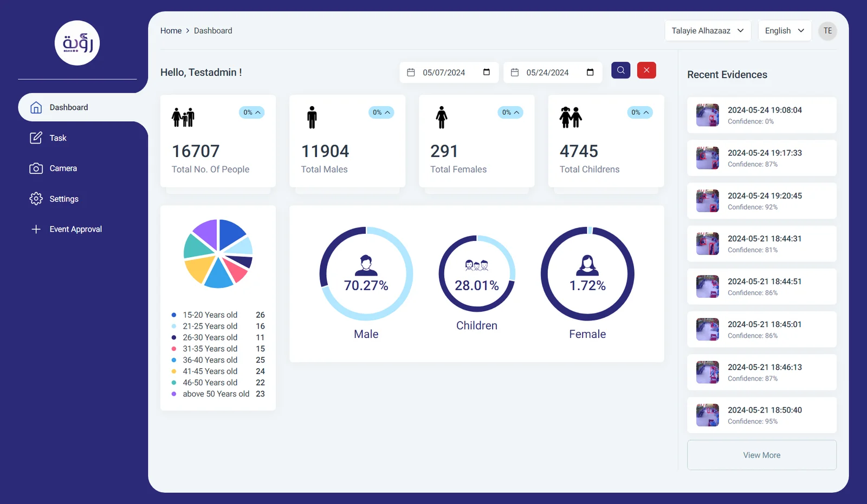Click the 'Recent Evidences' heading

pos(727,75)
